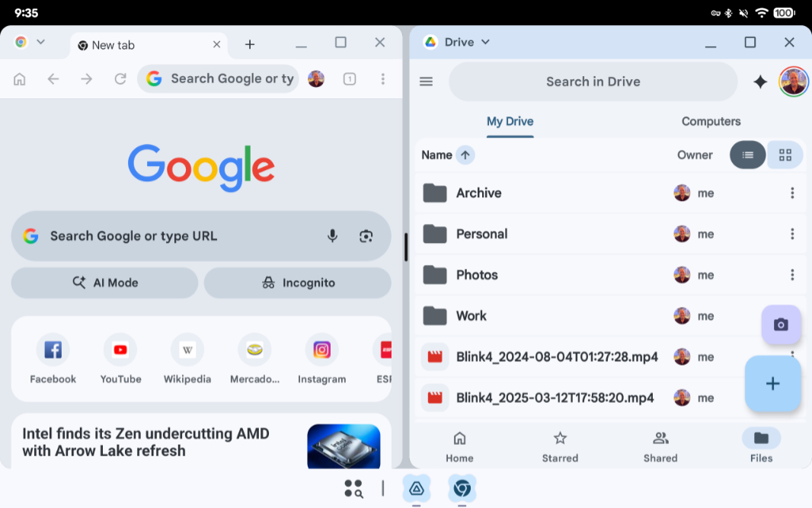The width and height of the screenshot is (812, 508).
Task: Switch Drive to list view
Action: pyautogui.click(x=747, y=155)
